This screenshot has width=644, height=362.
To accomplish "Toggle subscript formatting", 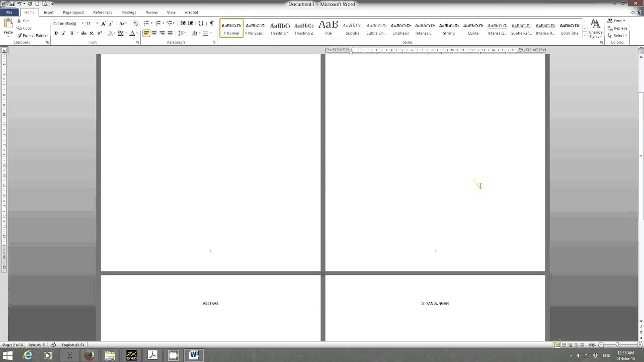I will tap(92, 33).
